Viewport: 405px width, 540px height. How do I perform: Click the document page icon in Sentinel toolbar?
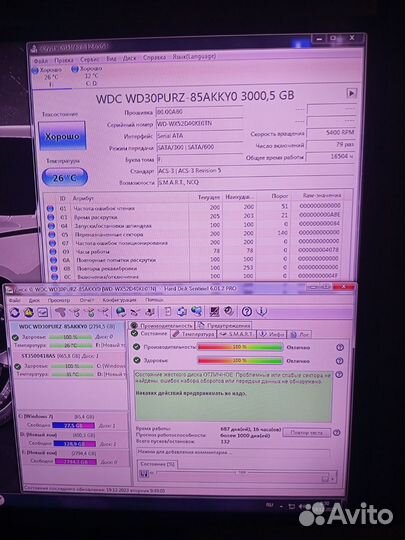[167, 312]
